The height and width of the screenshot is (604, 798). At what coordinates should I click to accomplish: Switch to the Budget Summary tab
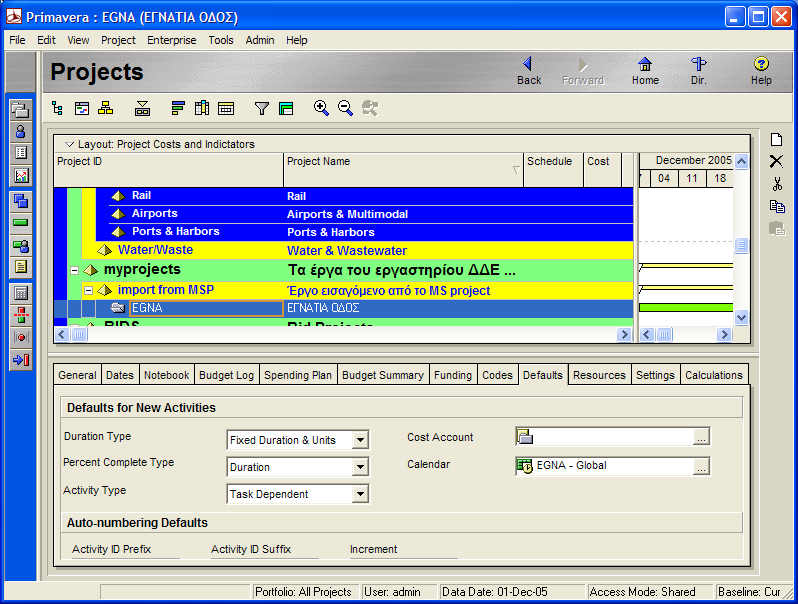[383, 375]
